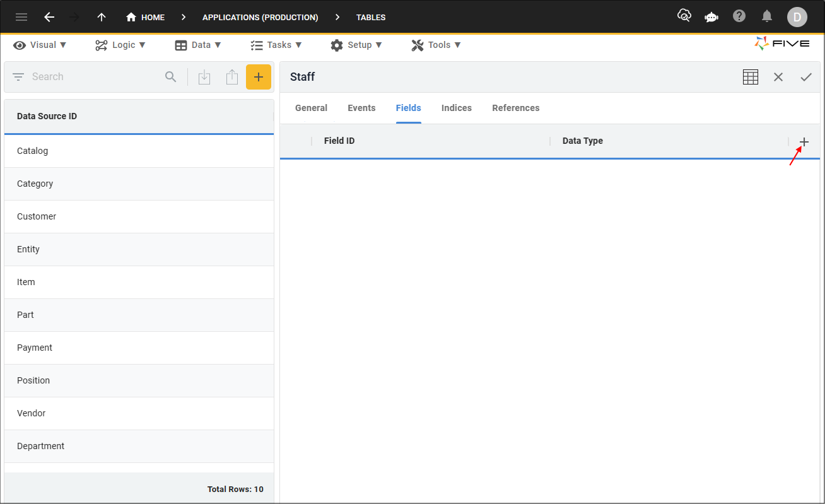Switch to the General tab
The height and width of the screenshot is (504, 825).
[x=311, y=108]
